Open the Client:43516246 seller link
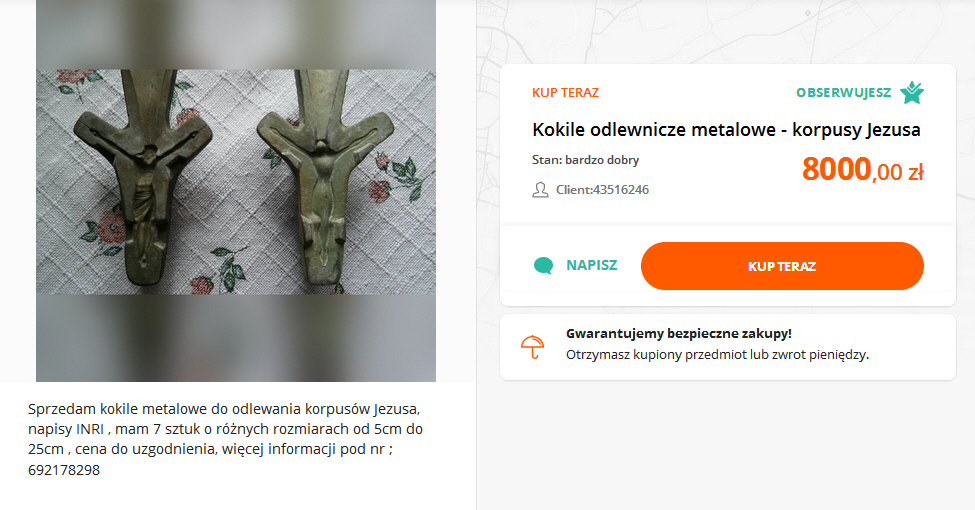 tap(602, 190)
